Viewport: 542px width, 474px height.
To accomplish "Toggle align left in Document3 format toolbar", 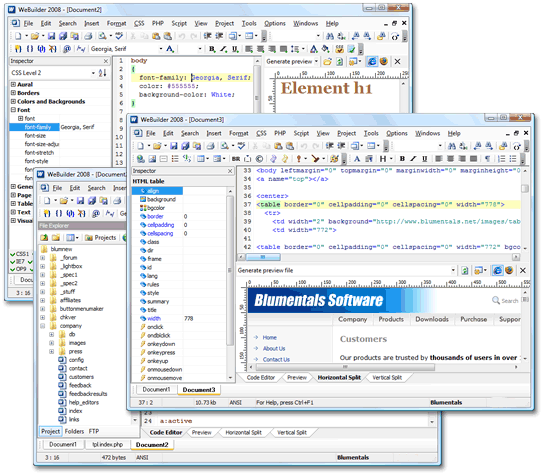I will tap(439, 159).
